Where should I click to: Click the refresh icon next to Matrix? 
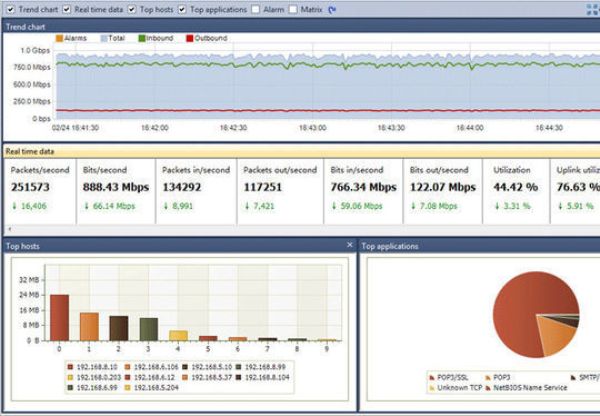[332, 9]
